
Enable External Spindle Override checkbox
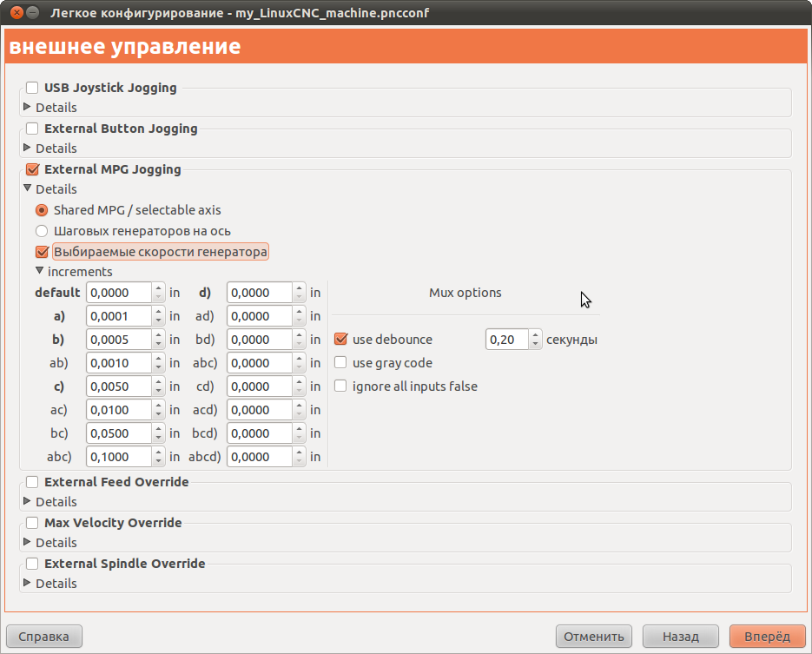point(32,564)
